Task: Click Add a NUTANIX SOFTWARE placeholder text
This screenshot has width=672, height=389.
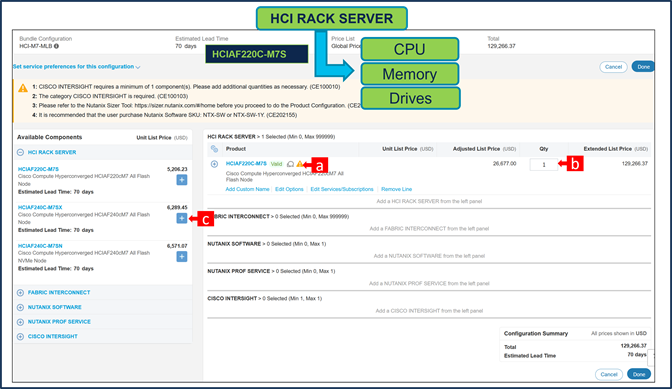Action: click(x=429, y=256)
